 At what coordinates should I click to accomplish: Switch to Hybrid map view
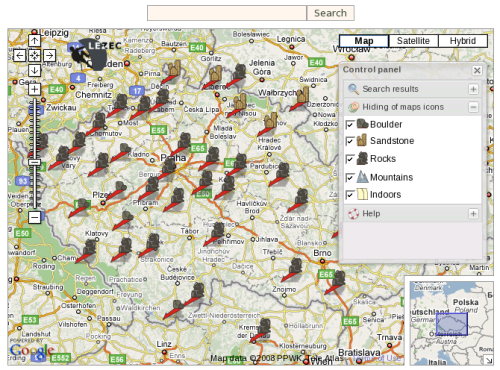point(463,41)
